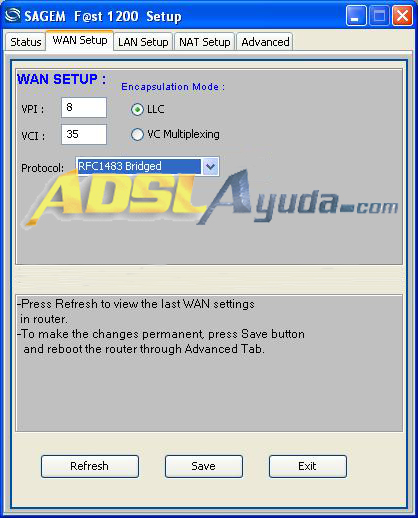
Task: Expand the Protocol dropdown arrow
Action: (210, 166)
